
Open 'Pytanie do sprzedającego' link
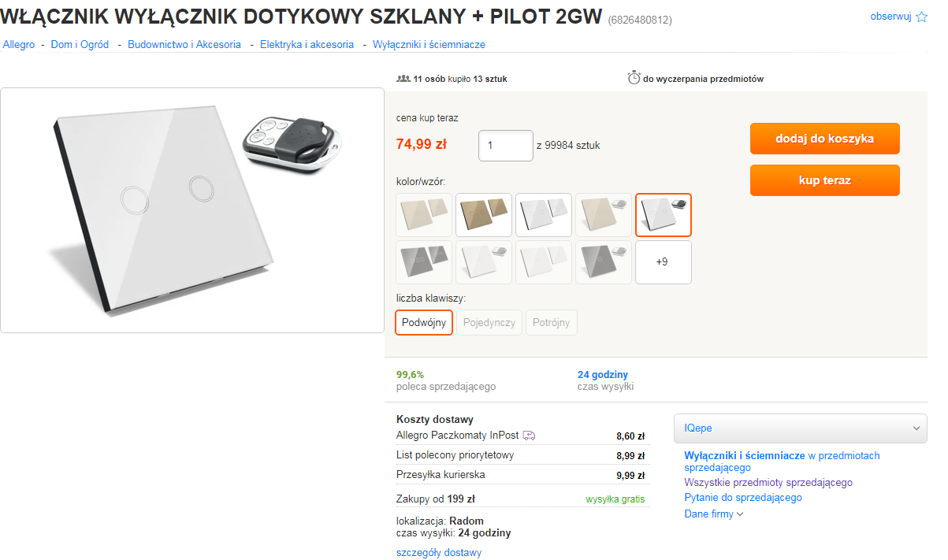tap(742, 498)
